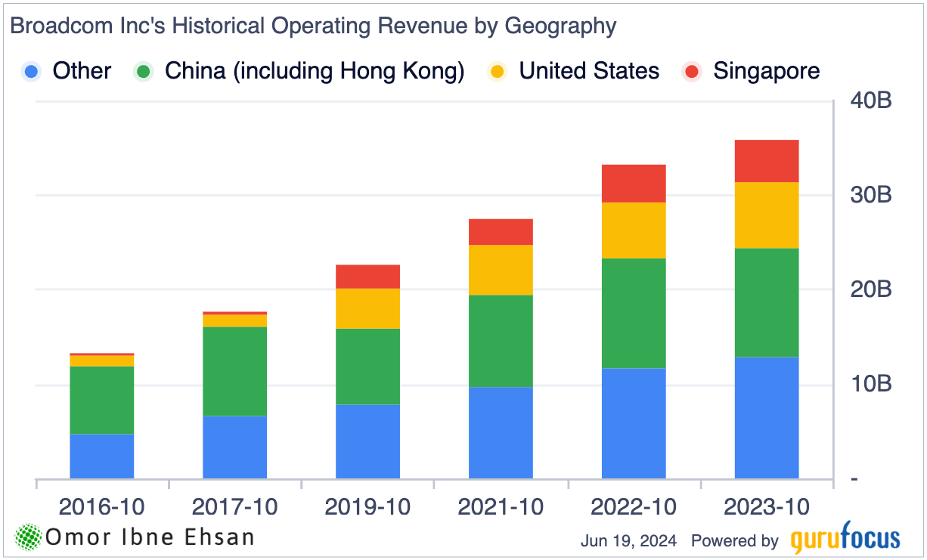Image resolution: width=927 pixels, height=560 pixels.
Task: Click the 2021-10 axis label
Action: pyautogui.click(x=501, y=506)
